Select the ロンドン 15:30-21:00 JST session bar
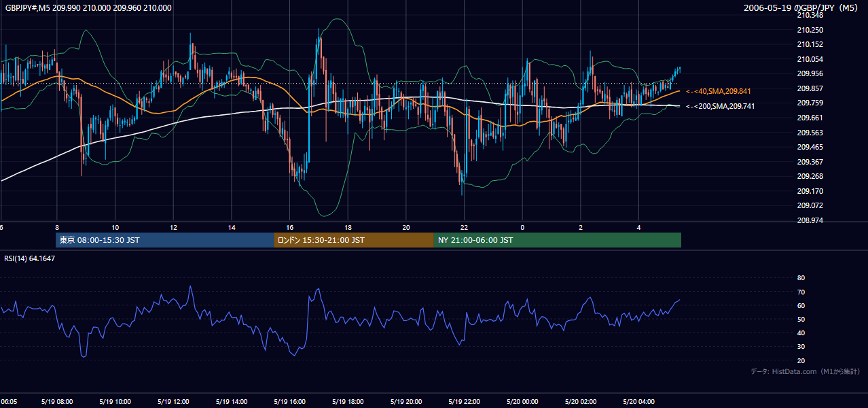 354,240
